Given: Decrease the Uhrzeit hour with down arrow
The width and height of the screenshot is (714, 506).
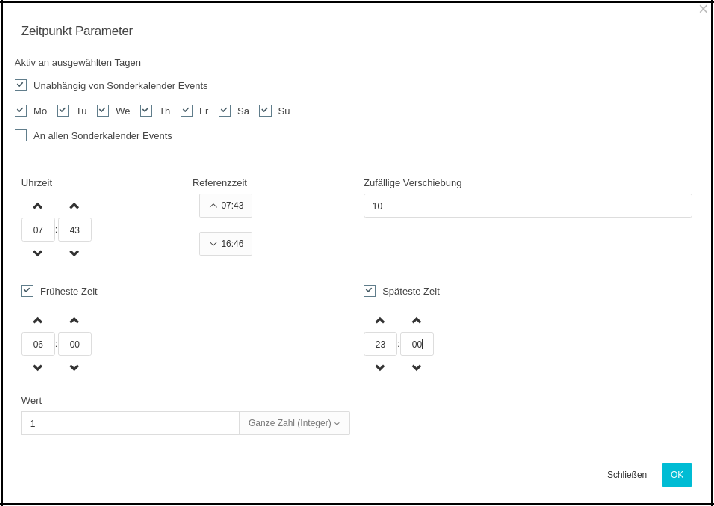Looking at the screenshot, I should pyautogui.click(x=38, y=254).
